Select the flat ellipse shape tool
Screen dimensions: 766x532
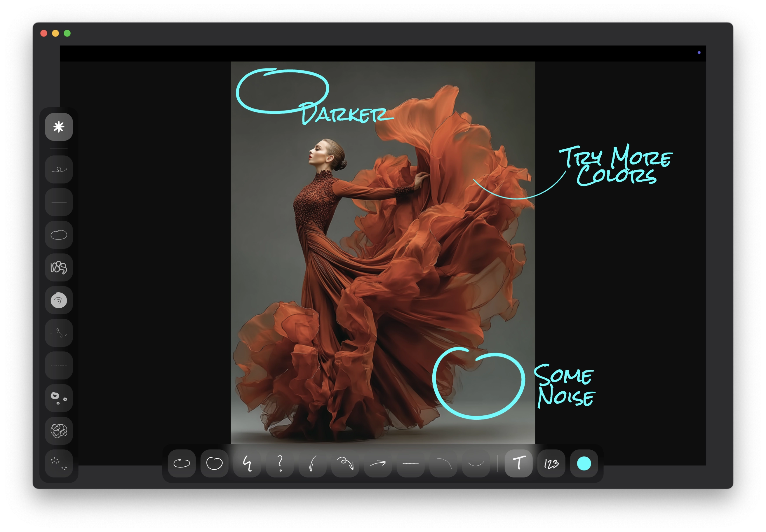[182, 463]
